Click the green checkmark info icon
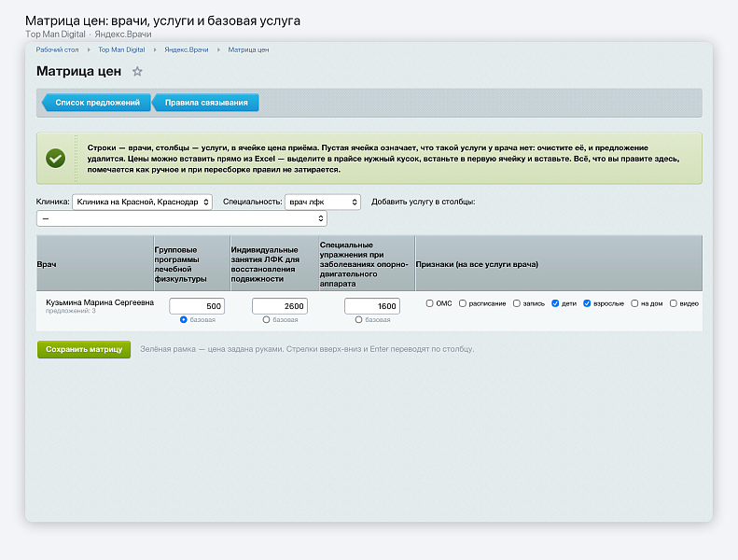The height and width of the screenshot is (560, 738). point(56,159)
